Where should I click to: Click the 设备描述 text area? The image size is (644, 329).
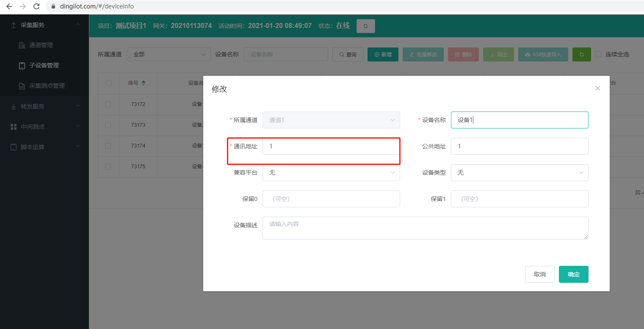[x=425, y=228]
